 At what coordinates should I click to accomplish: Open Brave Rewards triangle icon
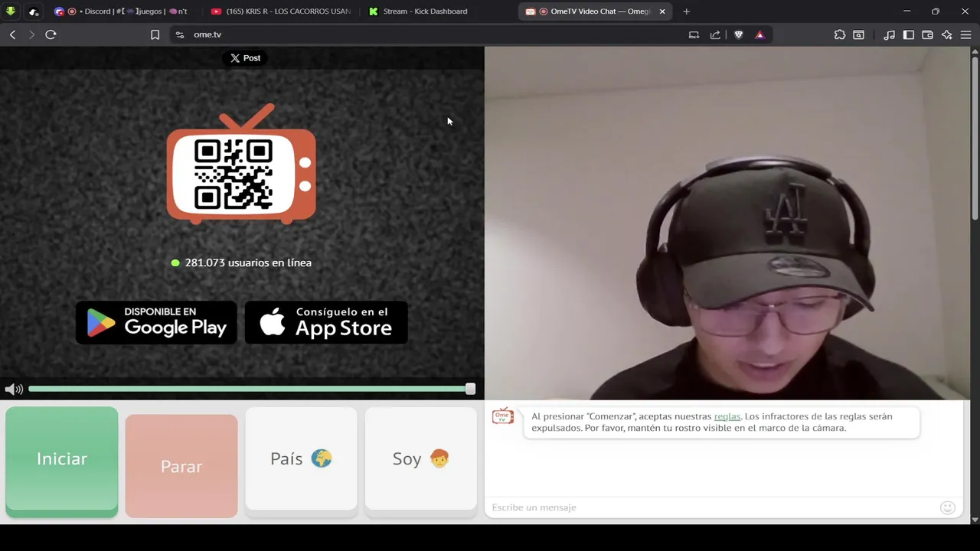[759, 34]
